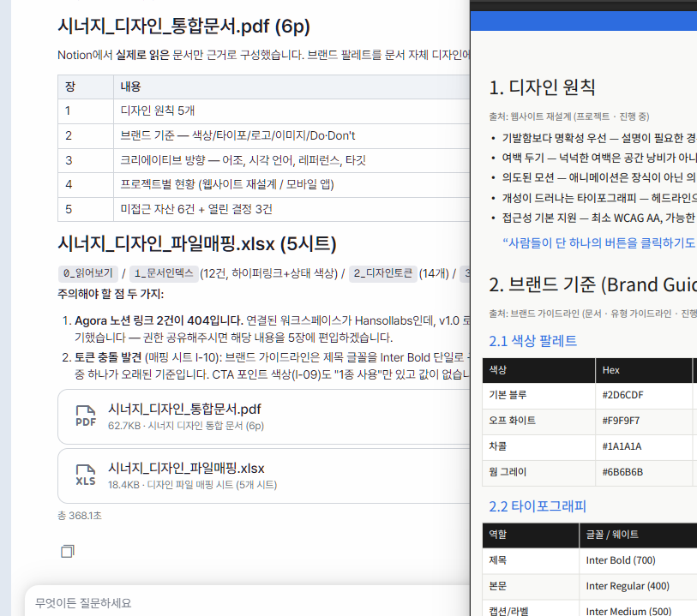This screenshot has height=616, width=697.
Task: Click the blue subheading 2.1 색상 팔레트
Action: click(532, 341)
